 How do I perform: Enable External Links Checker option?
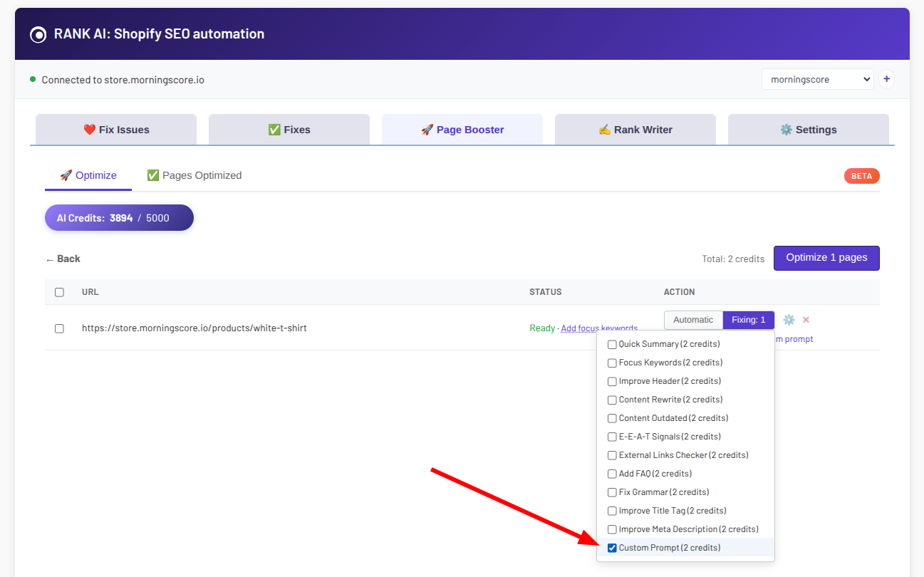tap(612, 455)
